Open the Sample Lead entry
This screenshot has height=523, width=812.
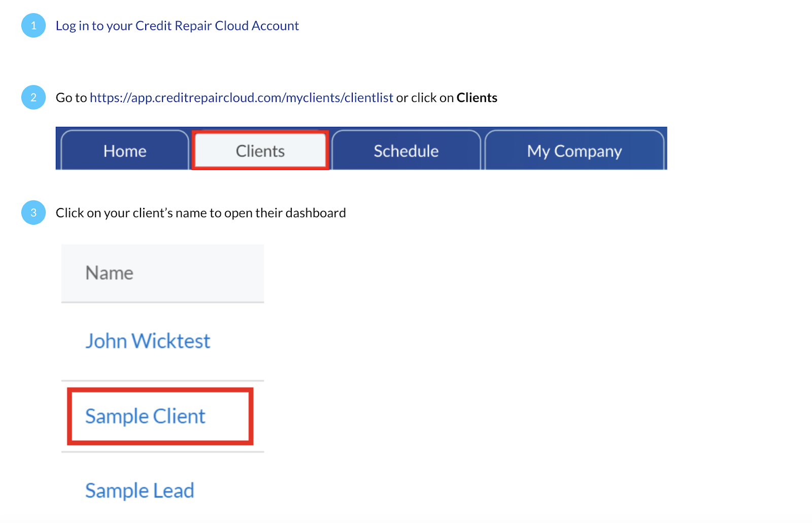pyautogui.click(x=140, y=491)
